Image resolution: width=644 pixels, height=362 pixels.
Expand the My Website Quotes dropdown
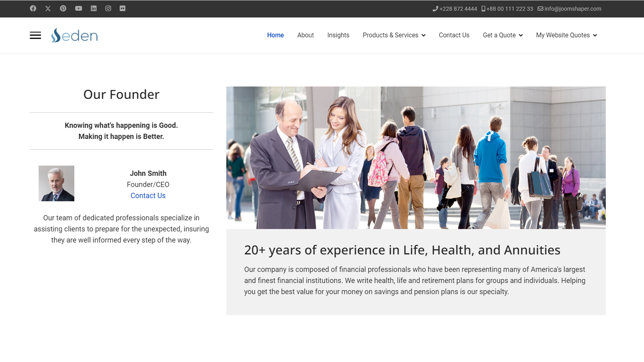[566, 35]
